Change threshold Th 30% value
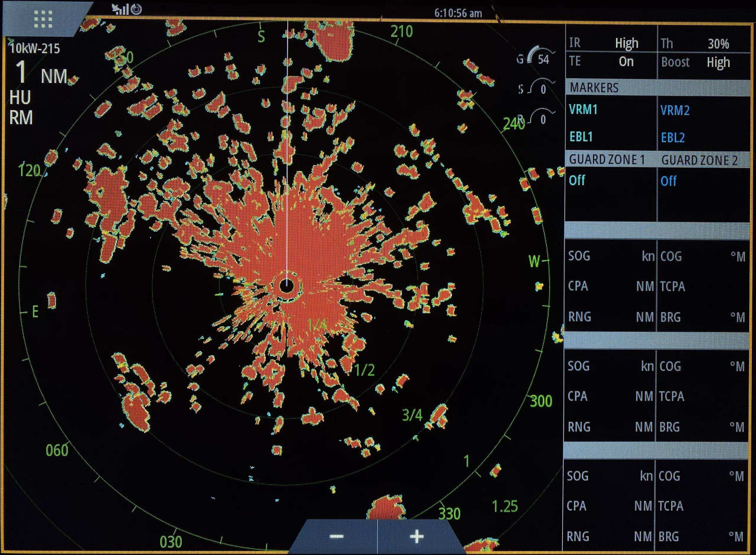Screen dimensions: 756x555 point(704,43)
